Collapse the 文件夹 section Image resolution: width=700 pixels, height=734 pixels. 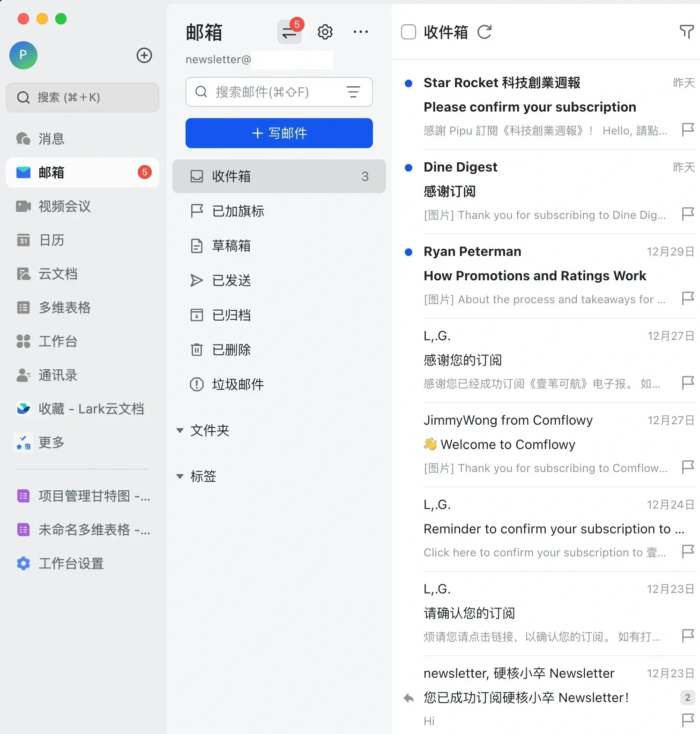tap(180, 430)
